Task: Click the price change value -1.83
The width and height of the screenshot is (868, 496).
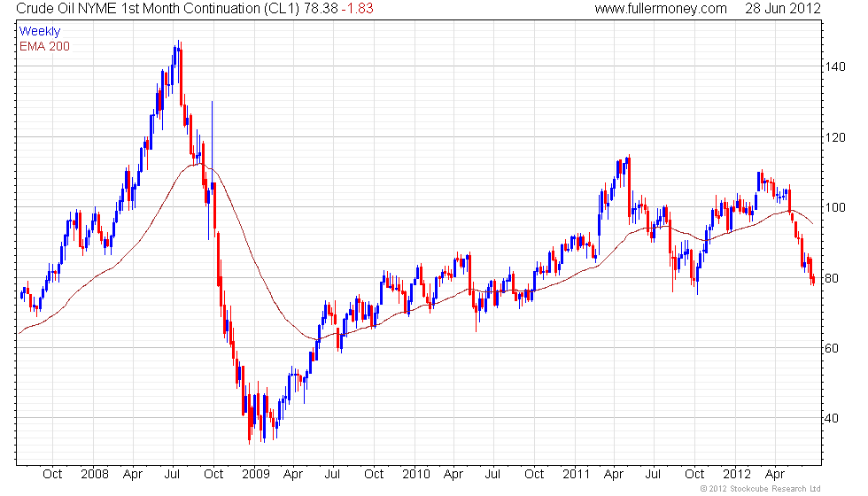Action: point(357,9)
